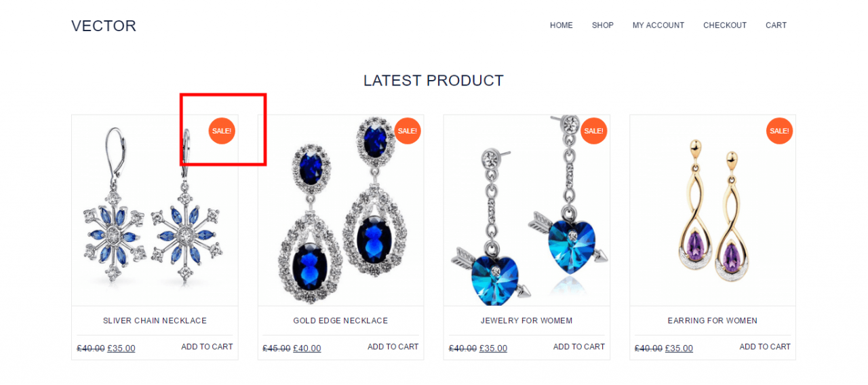Open the Earring For Women title link
The height and width of the screenshot is (385, 868).
tap(713, 321)
